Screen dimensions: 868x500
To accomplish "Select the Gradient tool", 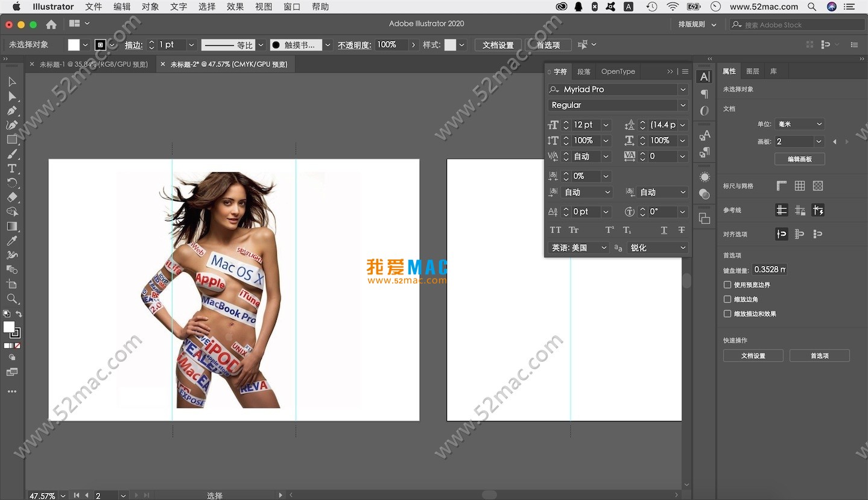I will coord(12,226).
